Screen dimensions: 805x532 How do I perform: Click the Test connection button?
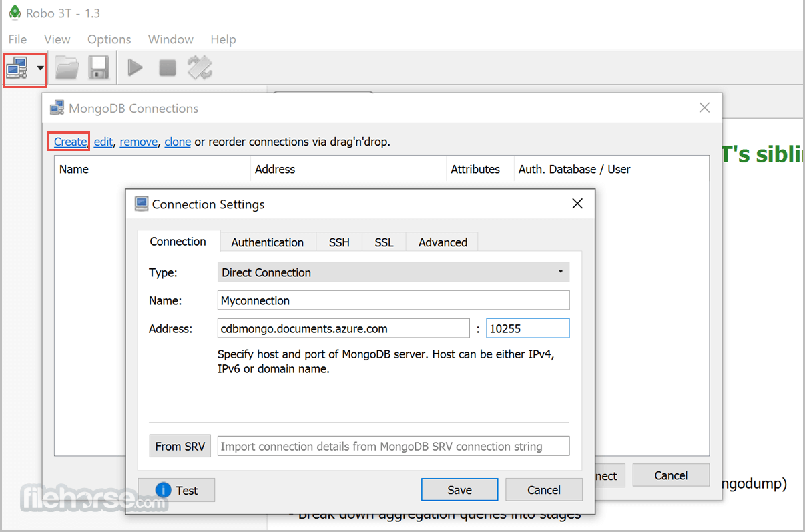point(176,490)
